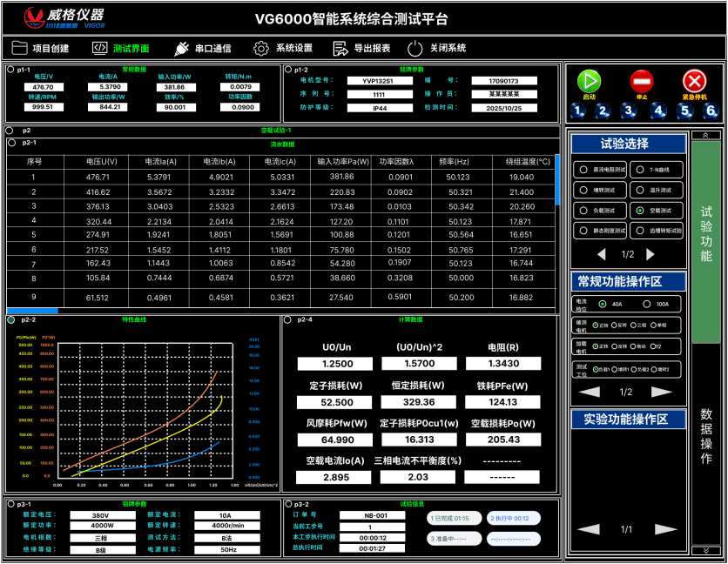
Task: Open the 系统设置 menu
Action: click(x=293, y=48)
